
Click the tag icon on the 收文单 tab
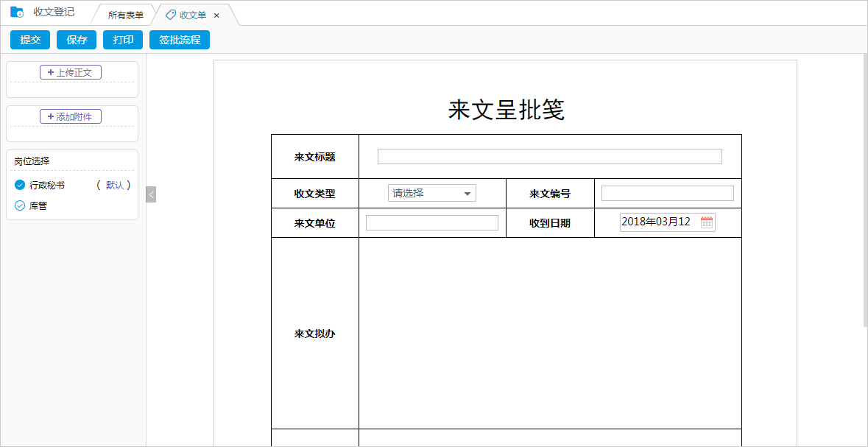(x=169, y=14)
